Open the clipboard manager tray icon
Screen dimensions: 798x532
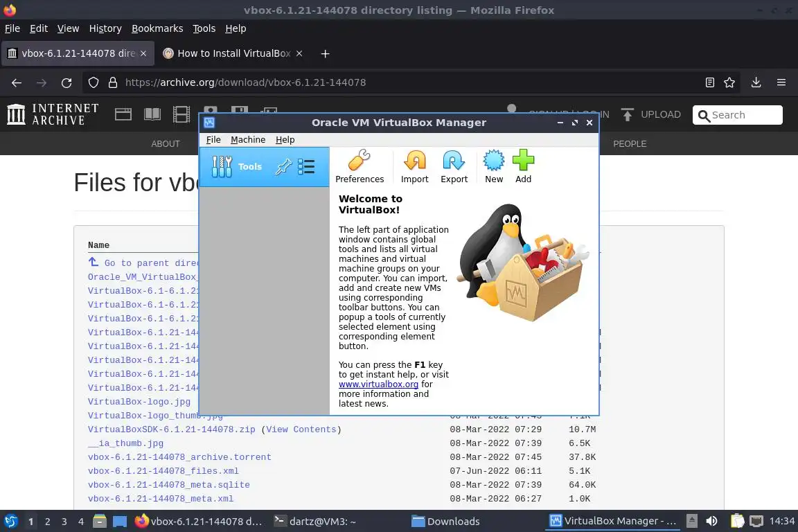738,521
